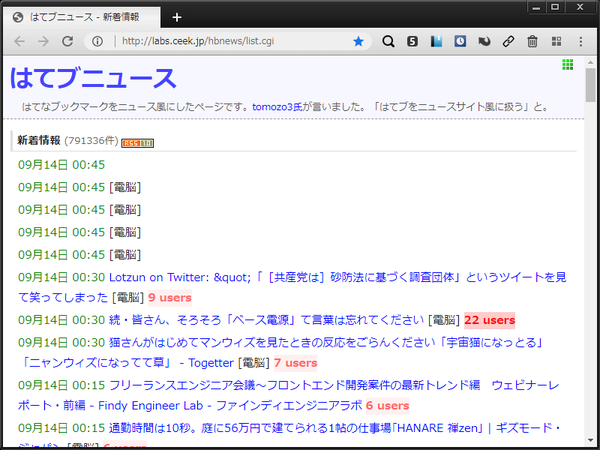
Task: Open the browser three-dot menu
Action: pyautogui.click(x=580, y=41)
